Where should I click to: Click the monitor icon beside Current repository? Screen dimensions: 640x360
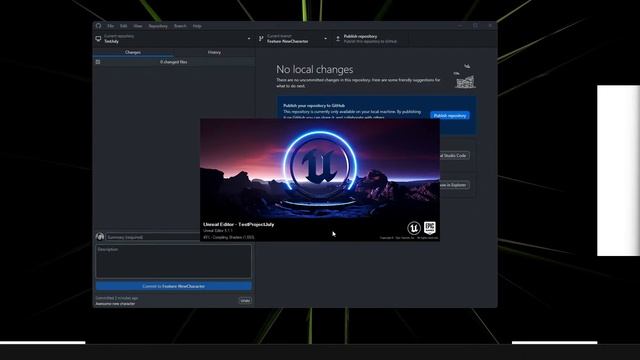point(98,39)
